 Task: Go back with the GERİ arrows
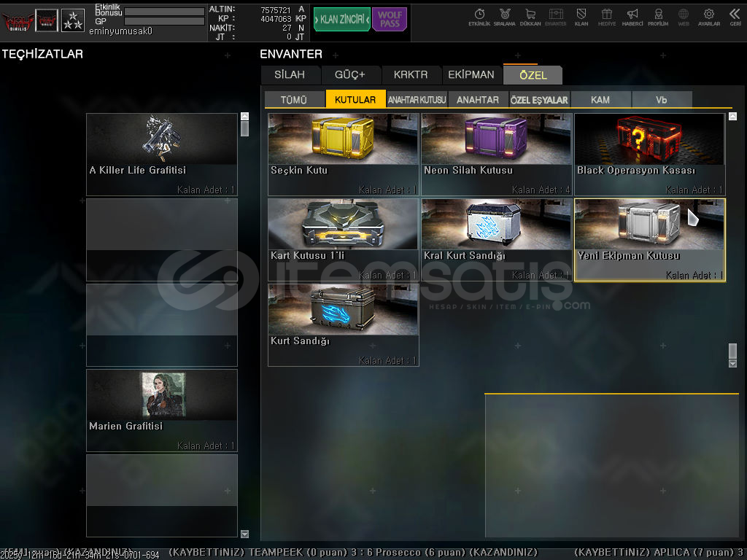pyautogui.click(x=735, y=17)
